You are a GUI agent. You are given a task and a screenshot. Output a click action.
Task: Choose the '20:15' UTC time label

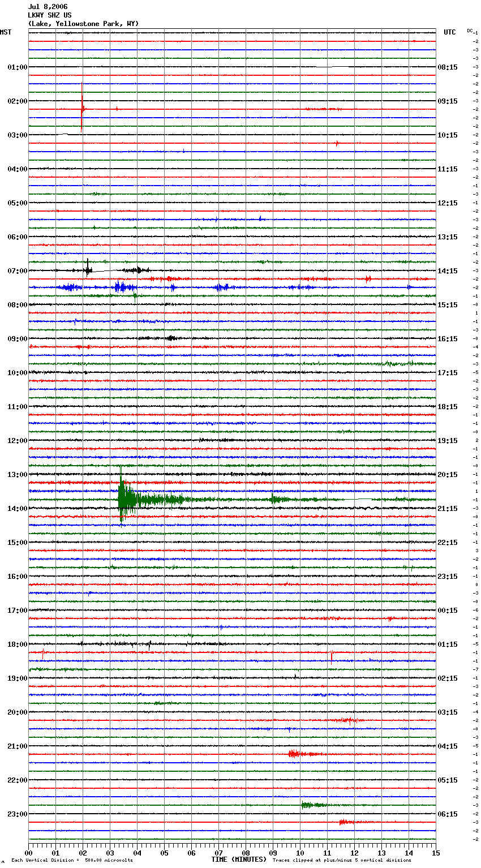click(x=448, y=475)
